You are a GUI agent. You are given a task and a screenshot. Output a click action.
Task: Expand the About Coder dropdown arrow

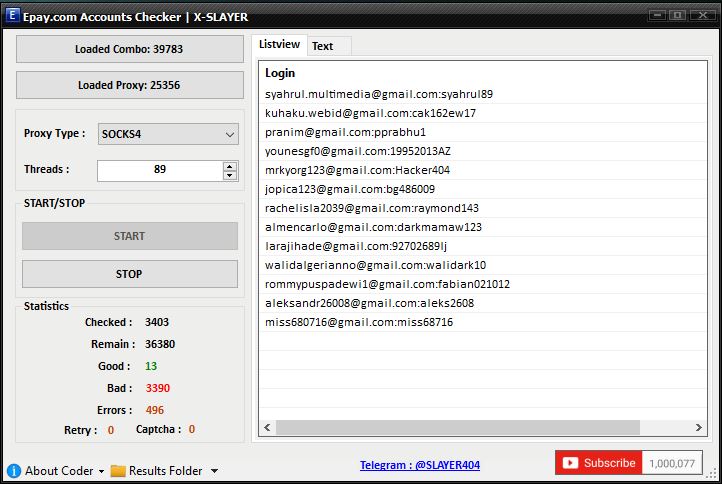point(101,472)
